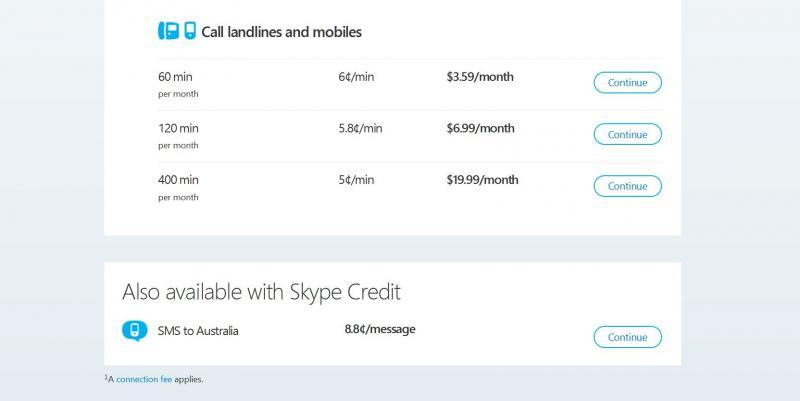Select the 400 min per month label
Screen dimensions: 800x401
click(178, 188)
